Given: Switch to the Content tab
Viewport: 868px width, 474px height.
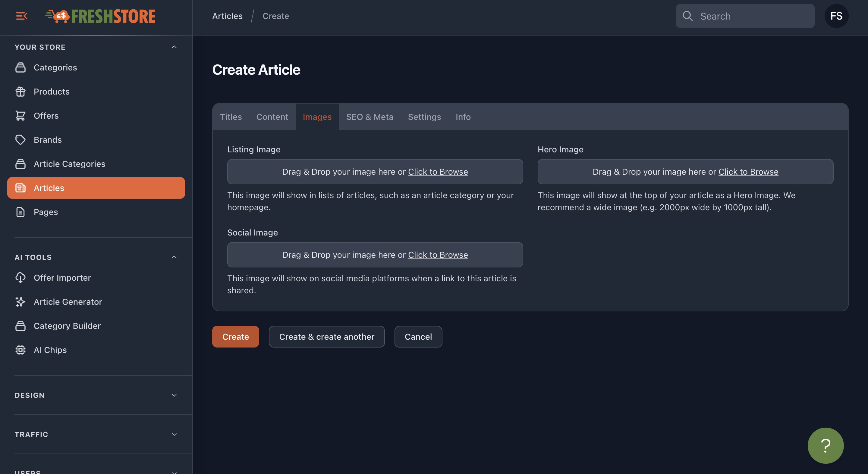Looking at the screenshot, I should tap(272, 117).
